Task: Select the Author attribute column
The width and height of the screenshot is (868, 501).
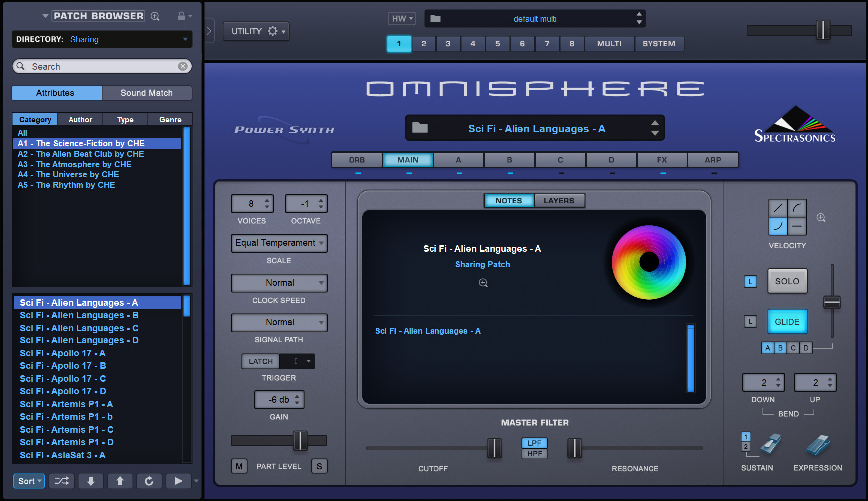Action: [80, 120]
